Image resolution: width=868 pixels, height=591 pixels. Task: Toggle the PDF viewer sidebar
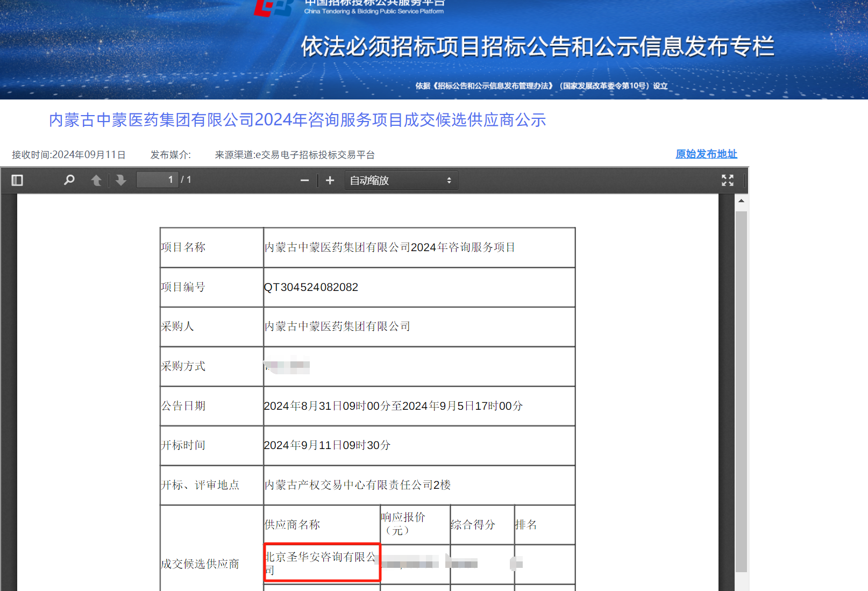(x=17, y=180)
